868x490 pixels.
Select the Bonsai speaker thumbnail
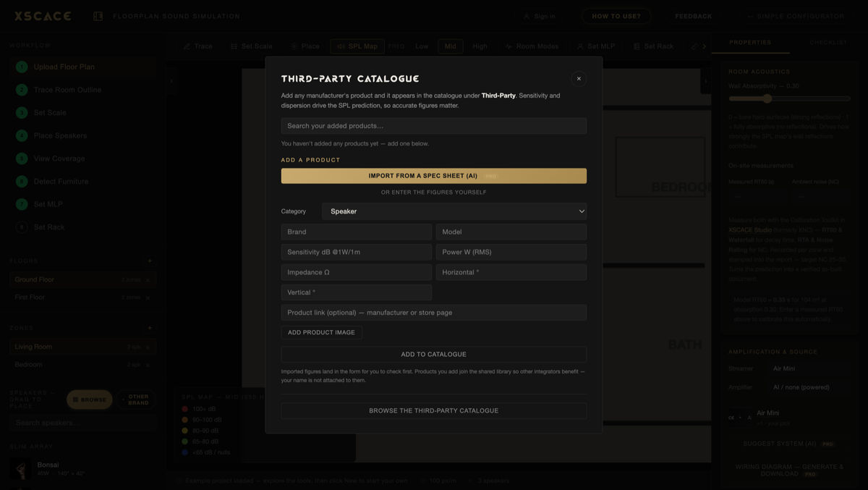(21, 469)
